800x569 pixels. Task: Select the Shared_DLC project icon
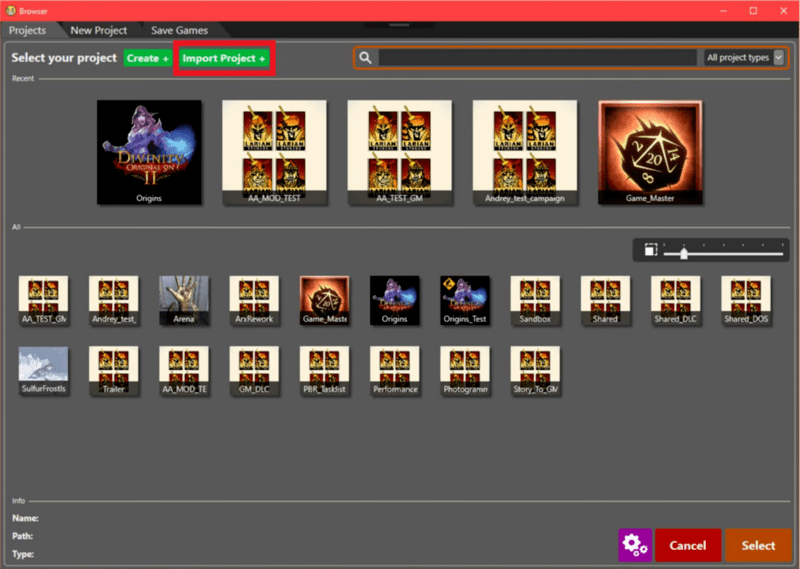coord(676,301)
